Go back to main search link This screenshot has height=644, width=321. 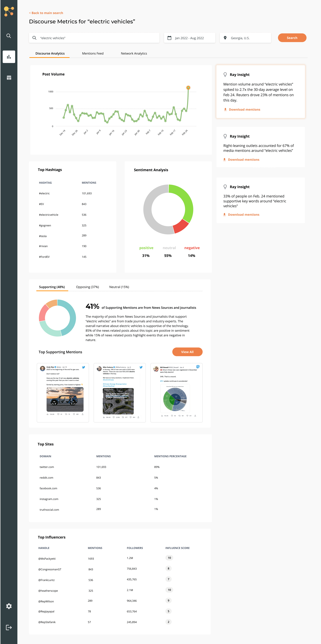tap(46, 13)
